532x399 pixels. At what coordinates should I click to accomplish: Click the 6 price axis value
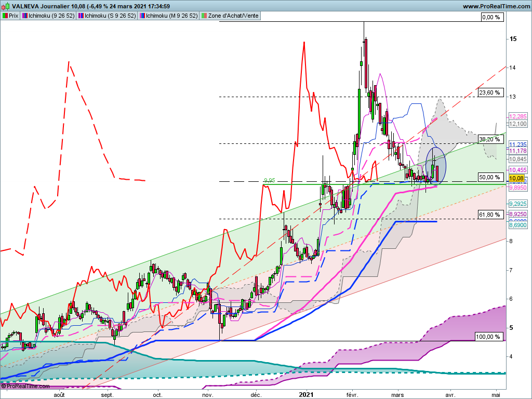coord(511,299)
